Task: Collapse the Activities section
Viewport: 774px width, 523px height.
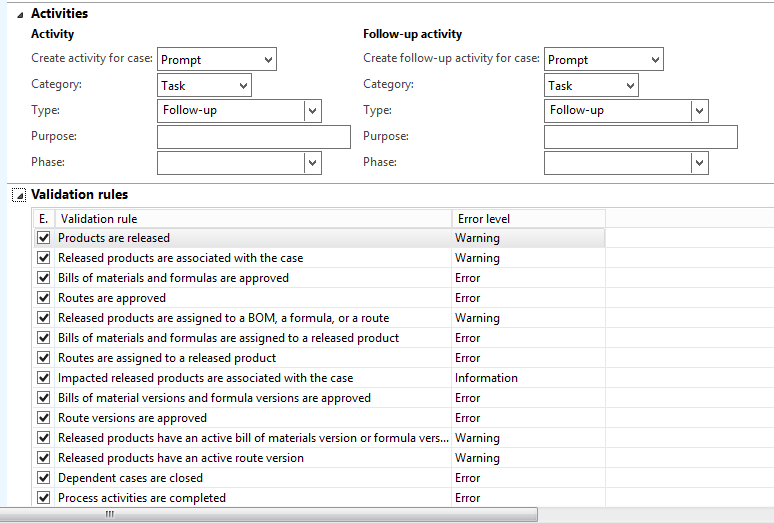Action: 20,14
